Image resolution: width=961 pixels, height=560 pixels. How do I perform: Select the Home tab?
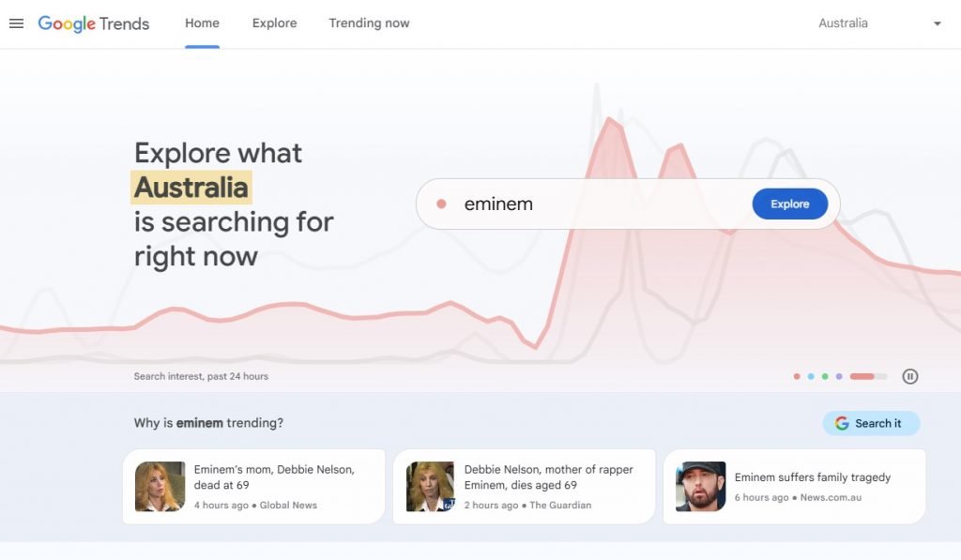click(202, 23)
